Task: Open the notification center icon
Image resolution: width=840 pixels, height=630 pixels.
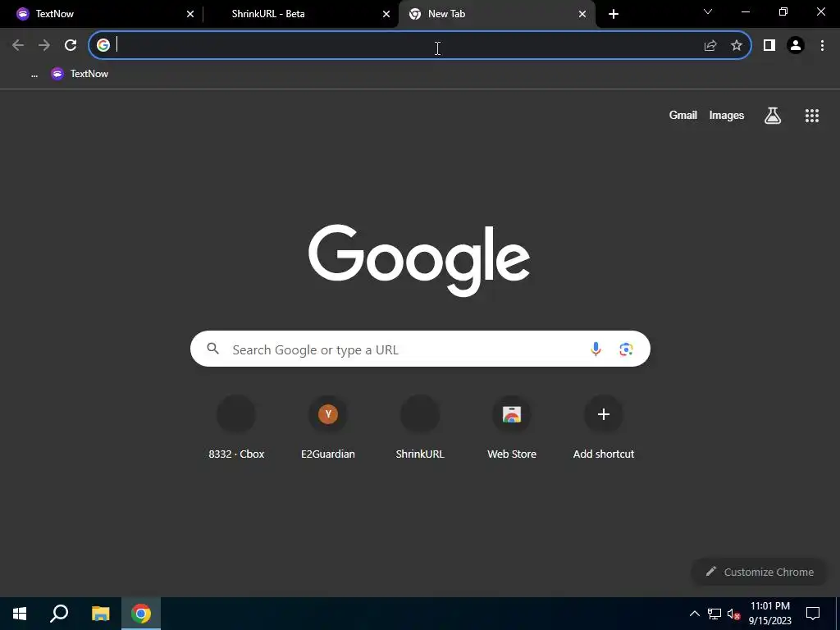Action: 813,614
